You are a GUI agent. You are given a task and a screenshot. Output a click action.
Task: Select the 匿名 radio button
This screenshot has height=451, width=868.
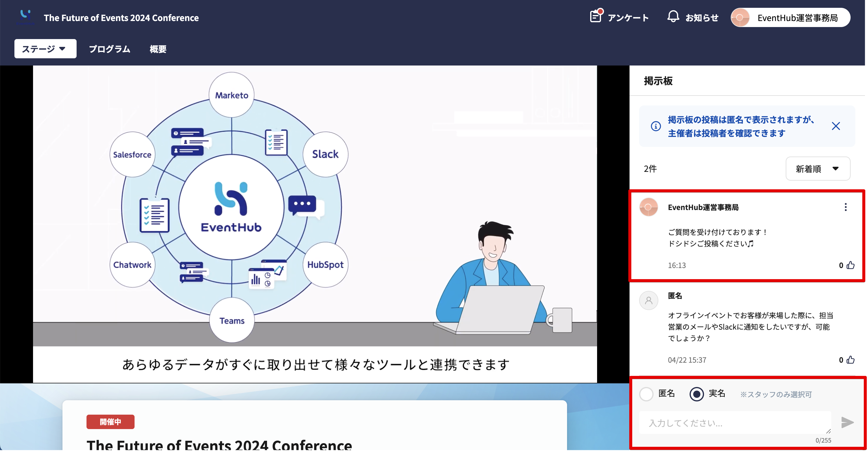tap(646, 394)
